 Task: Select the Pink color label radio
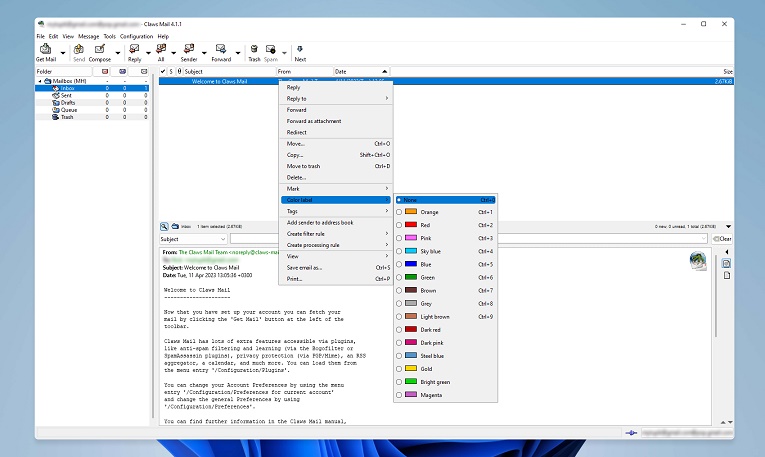point(399,238)
